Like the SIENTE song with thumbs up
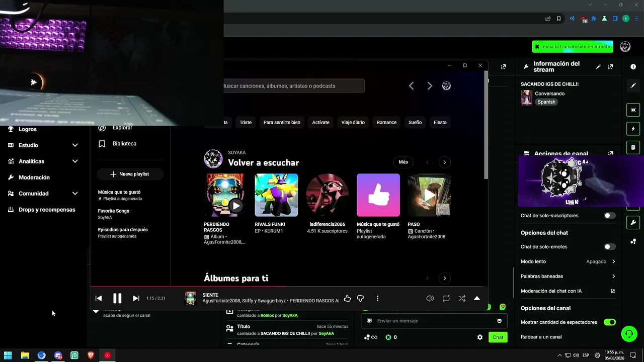The image size is (644, 362). (347, 298)
